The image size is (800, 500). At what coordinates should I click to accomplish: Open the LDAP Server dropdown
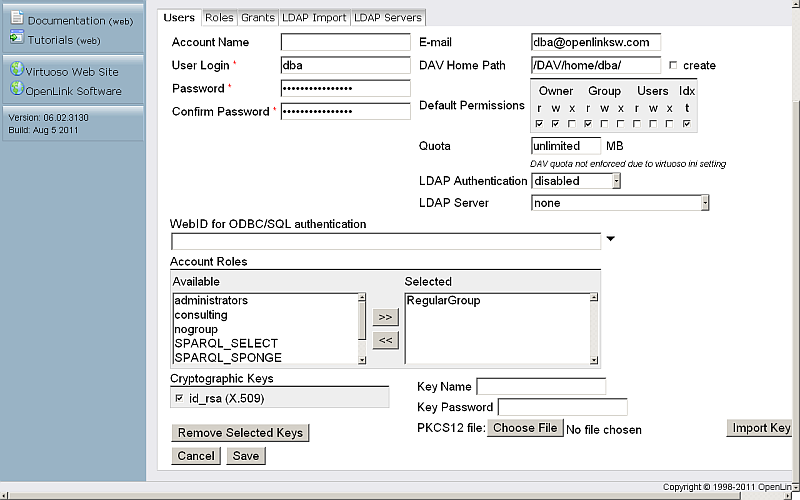pyautogui.click(x=620, y=203)
